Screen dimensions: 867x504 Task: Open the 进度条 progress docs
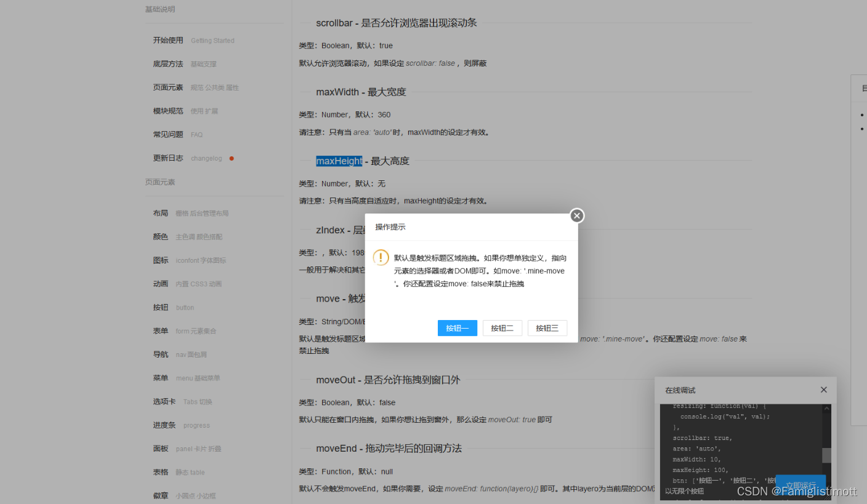164,425
